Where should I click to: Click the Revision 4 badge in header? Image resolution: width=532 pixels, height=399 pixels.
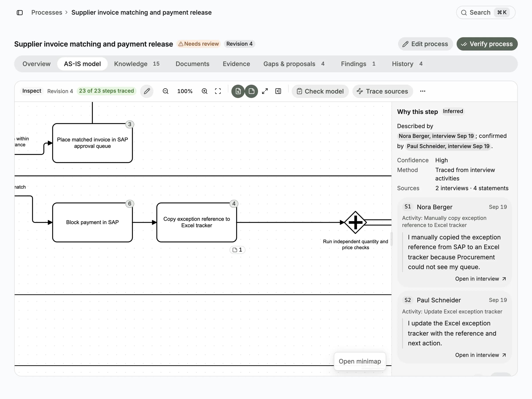point(239,44)
